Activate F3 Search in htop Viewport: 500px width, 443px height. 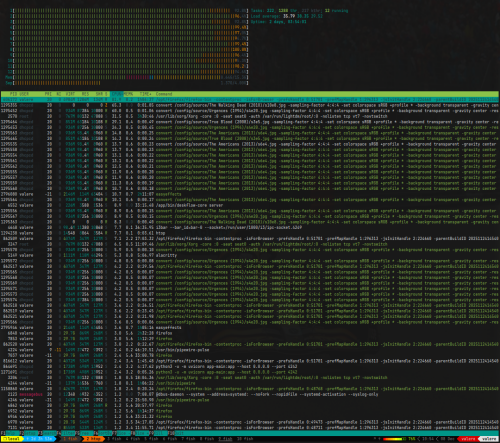coord(47,433)
